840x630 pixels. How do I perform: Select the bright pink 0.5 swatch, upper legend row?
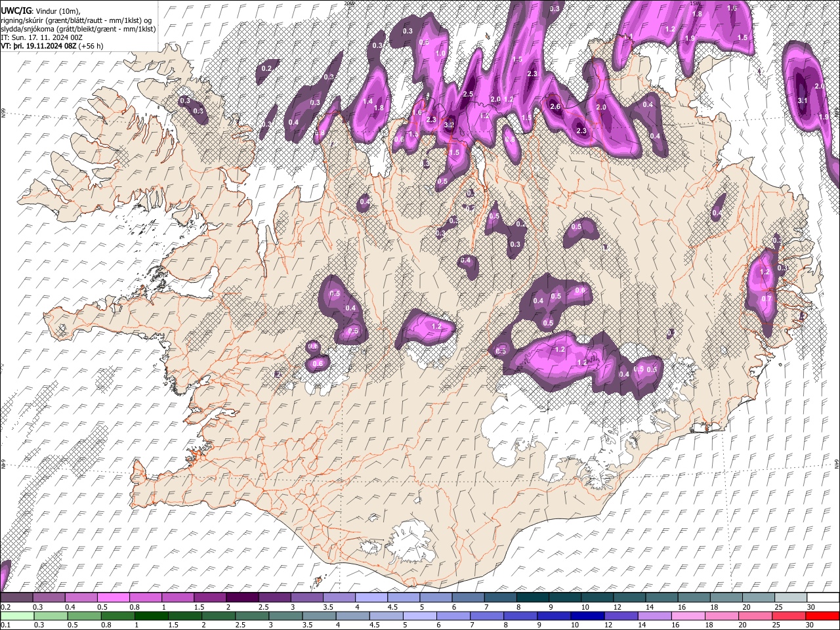tap(113, 598)
